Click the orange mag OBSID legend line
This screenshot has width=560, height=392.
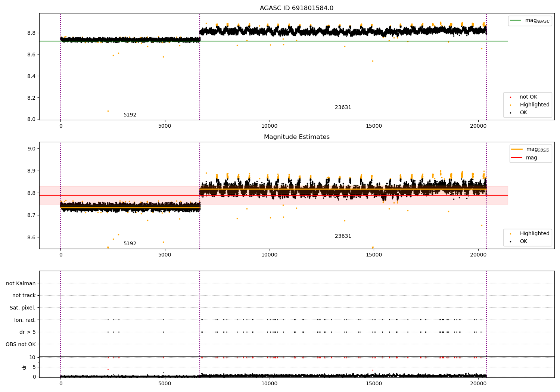pos(517,149)
